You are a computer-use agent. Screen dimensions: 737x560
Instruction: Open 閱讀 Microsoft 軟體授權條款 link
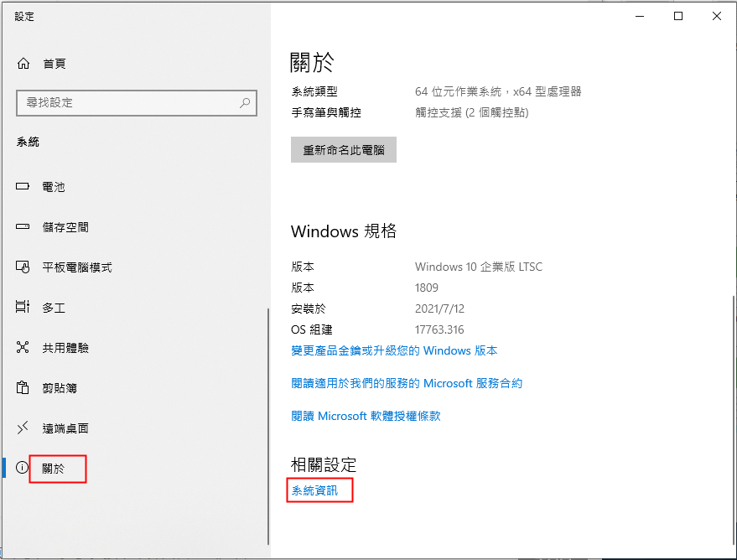tap(366, 417)
